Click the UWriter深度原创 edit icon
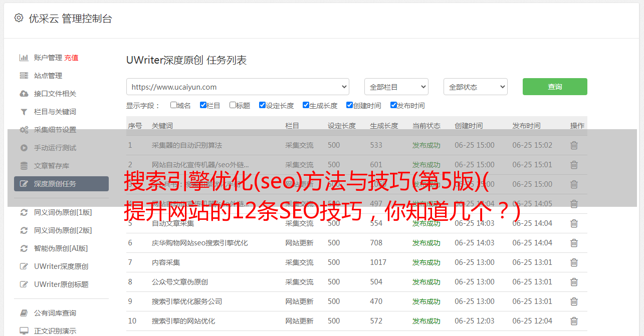The height and width of the screenshot is (336, 644). click(x=24, y=266)
